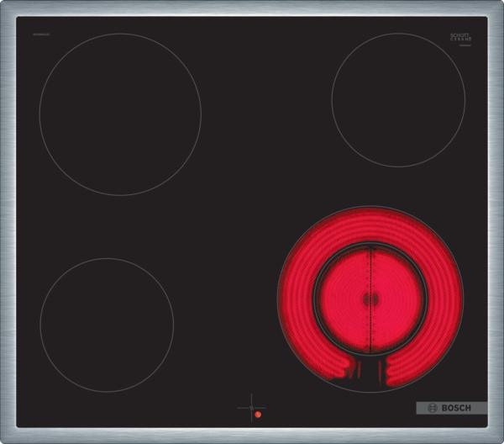
Task: Select the top-right cooking zone
Action: click(x=397, y=99)
